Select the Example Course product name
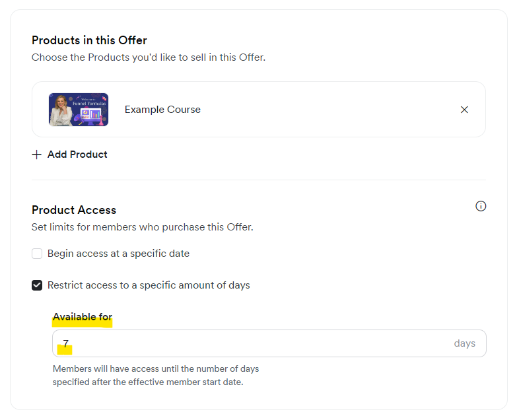Screen dimensions: 517x420 pyautogui.click(x=162, y=110)
